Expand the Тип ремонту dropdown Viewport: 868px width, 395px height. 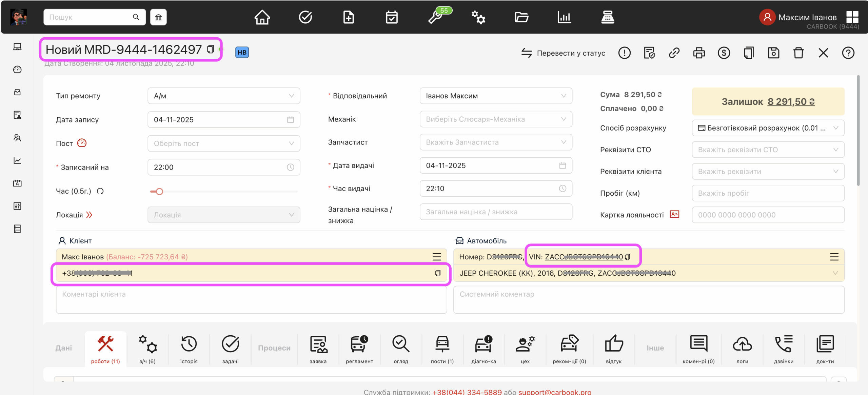[x=224, y=96]
